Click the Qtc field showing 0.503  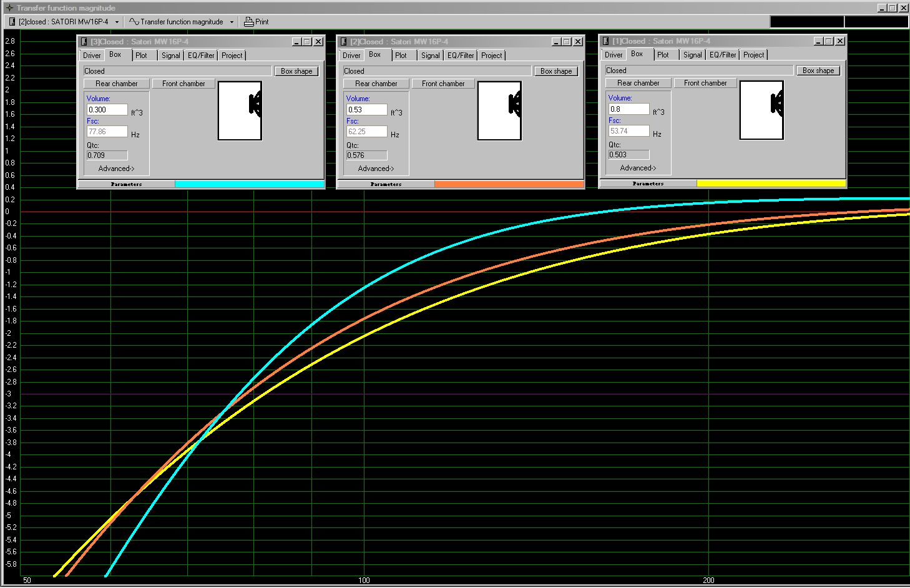coord(629,155)
